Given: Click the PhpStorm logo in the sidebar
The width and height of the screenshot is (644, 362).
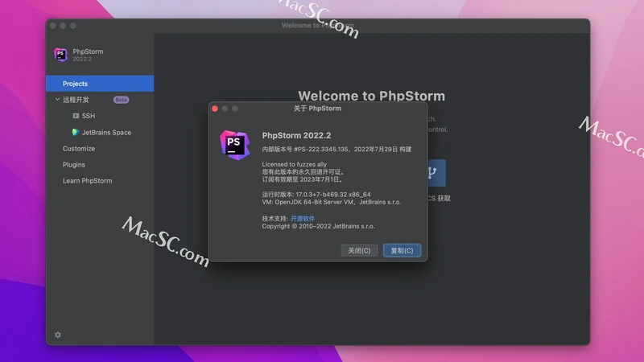Looking at the screenshot, I should pos(60,55).
